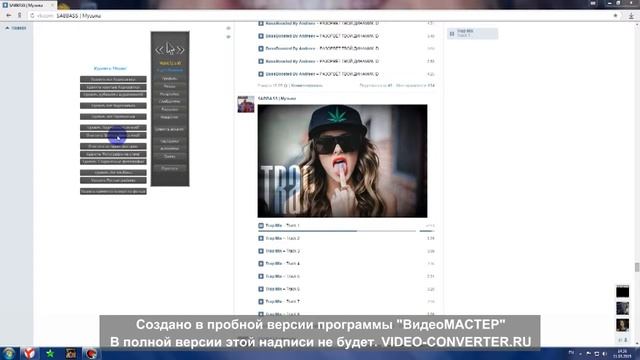Image resolution: width=640 pixels, height=360 pixels.
Task: Play Trap Mix – Track 2
Action: 261,238
